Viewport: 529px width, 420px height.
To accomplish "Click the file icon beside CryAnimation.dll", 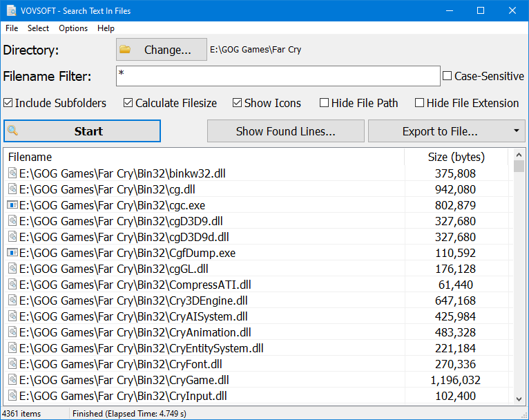I will [12, 332].
